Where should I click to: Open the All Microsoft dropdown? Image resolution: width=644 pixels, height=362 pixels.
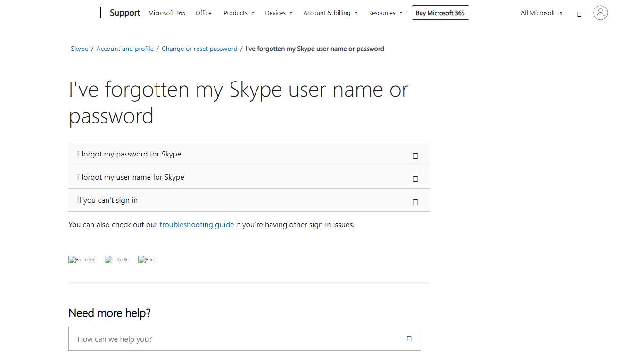click(x=541, y=13)
